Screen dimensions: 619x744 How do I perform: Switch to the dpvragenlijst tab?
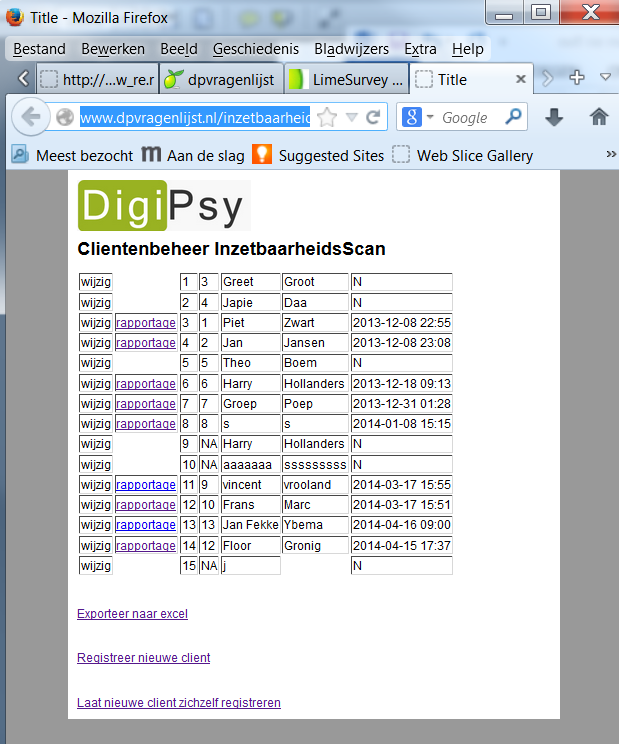(222, 79)
